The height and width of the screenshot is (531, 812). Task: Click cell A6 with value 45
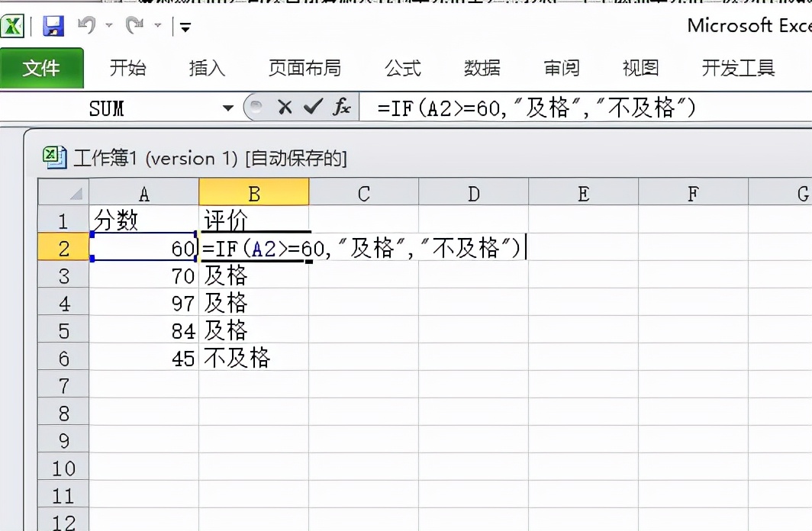tap(144, 358)
